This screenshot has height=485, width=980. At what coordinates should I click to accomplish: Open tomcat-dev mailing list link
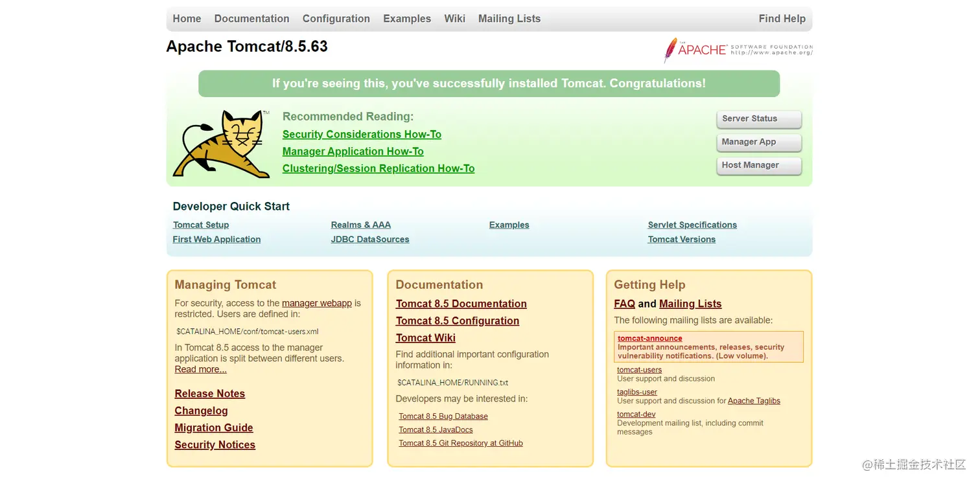click(x=636, y=414)
